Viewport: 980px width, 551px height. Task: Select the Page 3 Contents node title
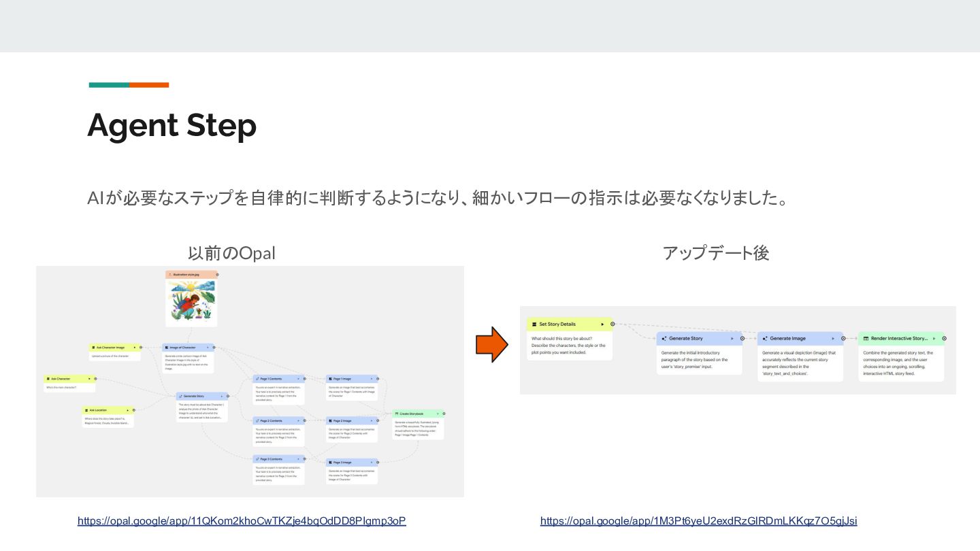click(271, 460)
